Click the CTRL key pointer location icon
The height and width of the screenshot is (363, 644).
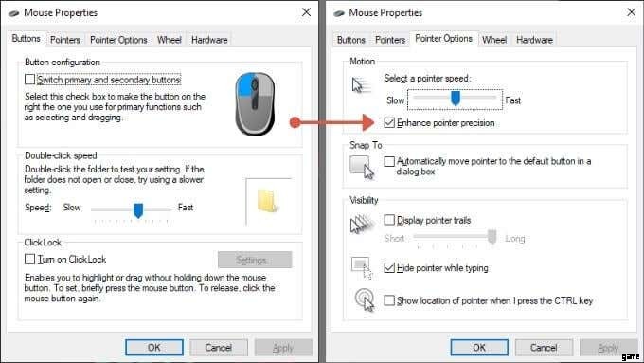click(x=365, y=300)
